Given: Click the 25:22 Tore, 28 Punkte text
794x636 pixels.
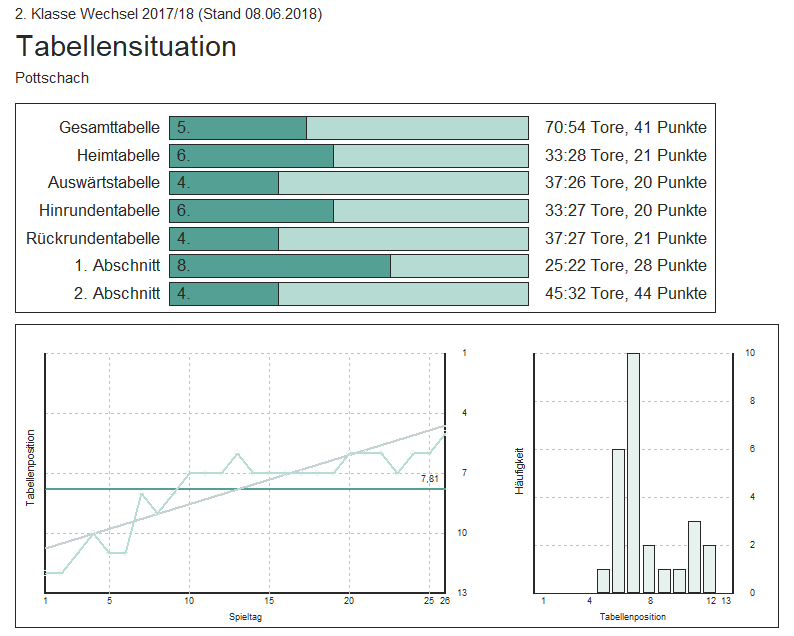Looking at the screenshot, I should (x=625, y=266).
